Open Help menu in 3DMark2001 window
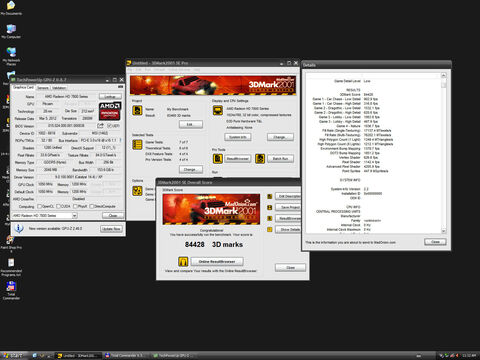This screenshot has width=480, height=360. click(x=197, y=70)
